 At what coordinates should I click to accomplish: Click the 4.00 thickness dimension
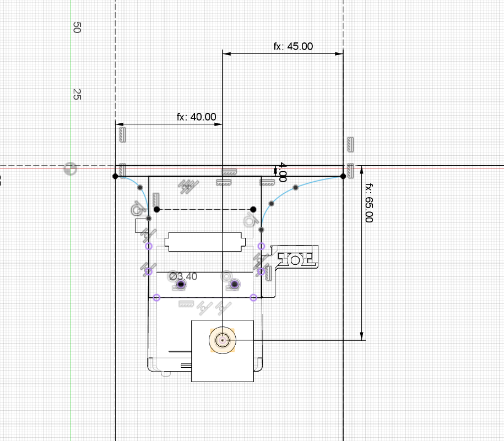tap(282, 172)
